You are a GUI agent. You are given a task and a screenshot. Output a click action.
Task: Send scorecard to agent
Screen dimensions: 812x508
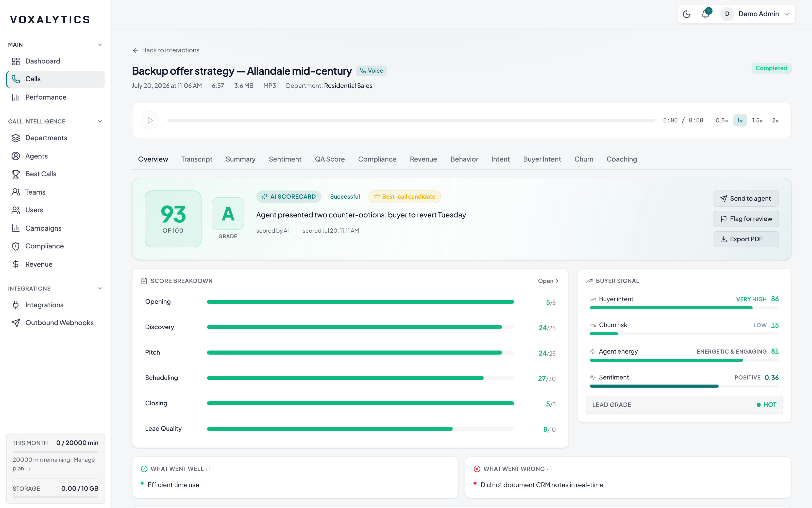click(746, 199)
